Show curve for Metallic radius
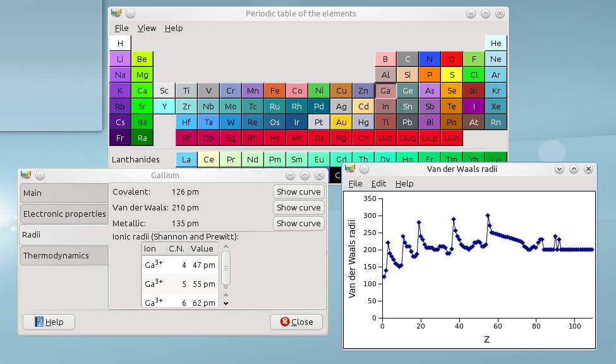The image size is (616, 364). (x=299, y=223)
